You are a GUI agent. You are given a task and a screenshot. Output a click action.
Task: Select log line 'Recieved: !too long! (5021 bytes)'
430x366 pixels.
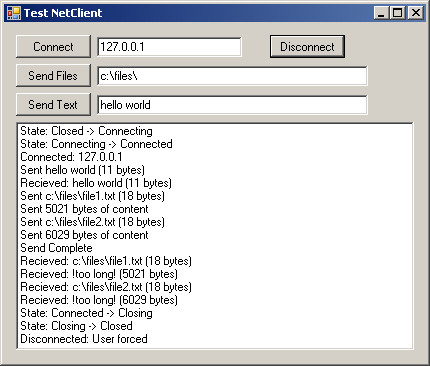[99, 274]
